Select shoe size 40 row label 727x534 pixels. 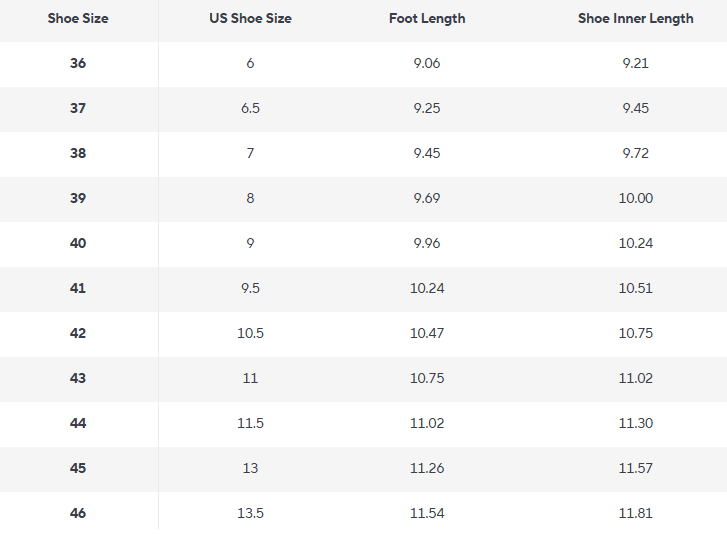click(78, 243)
